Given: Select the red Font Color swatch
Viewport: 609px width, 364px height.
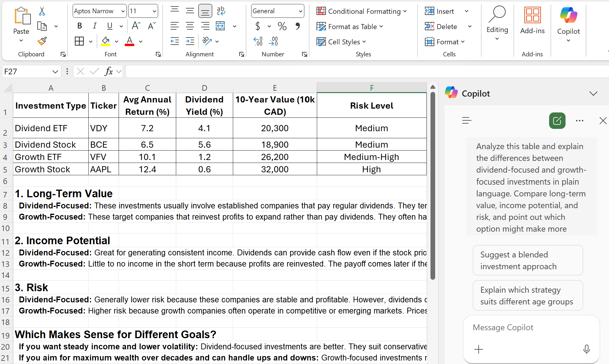Looking at the screenshot, I should [x=129, y=41].
